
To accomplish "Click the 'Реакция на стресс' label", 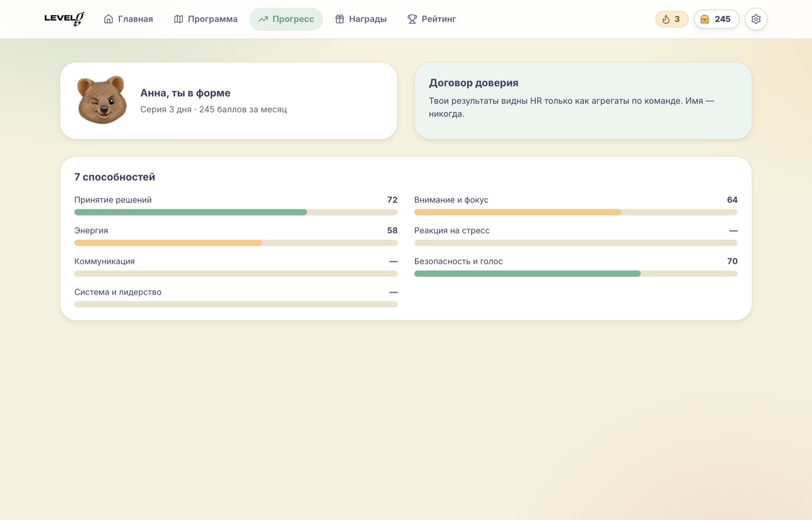I will [x=452, y=230].
